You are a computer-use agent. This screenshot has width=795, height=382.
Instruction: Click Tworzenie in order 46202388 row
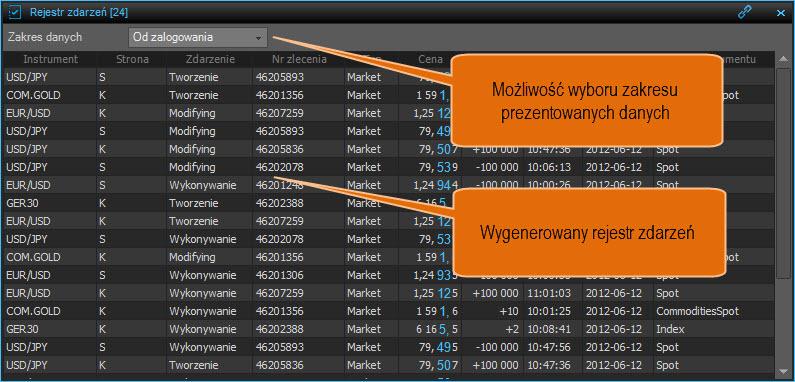[x=194, y=203]
